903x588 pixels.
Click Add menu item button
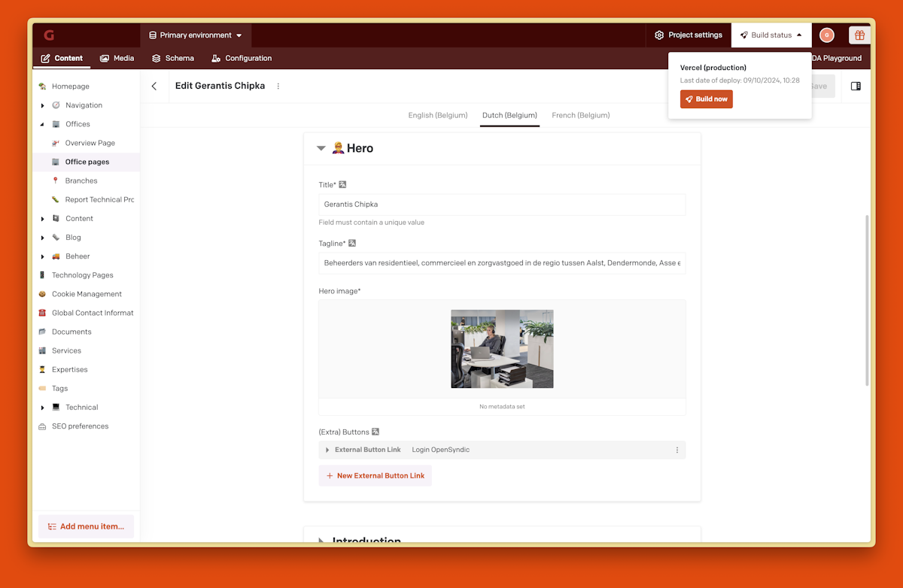(86, 526)
